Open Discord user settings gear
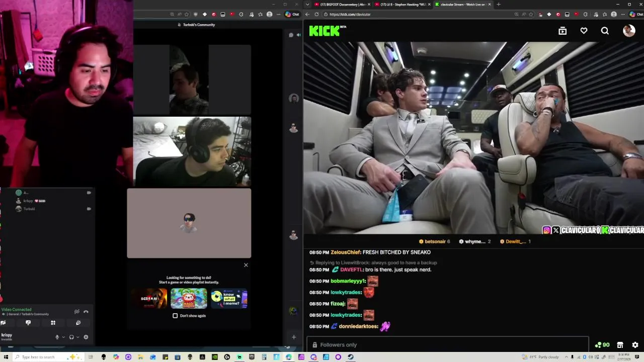Image resolution: width=644 pixels, height=362 pixels. 86,337
